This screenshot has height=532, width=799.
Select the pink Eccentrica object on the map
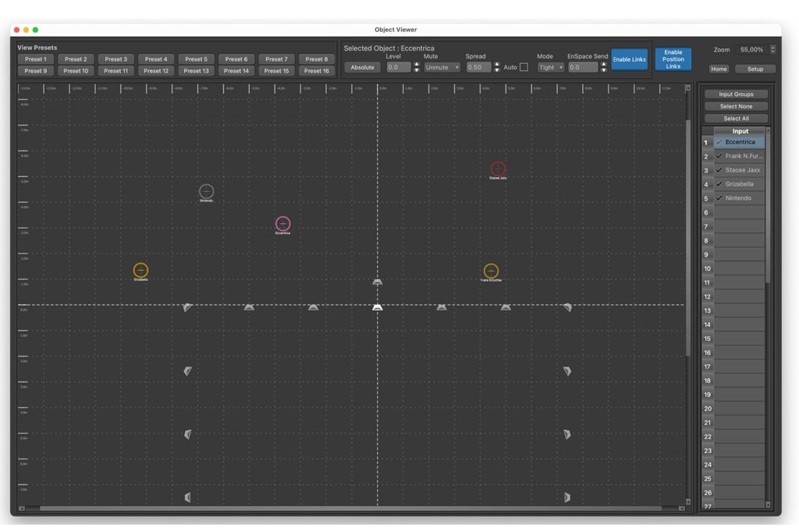(282, 224)
